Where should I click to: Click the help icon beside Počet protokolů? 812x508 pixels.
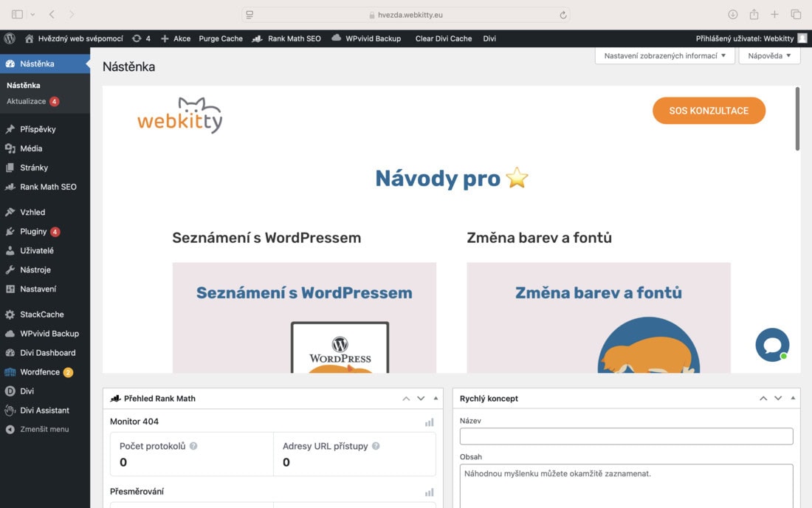(x=193, y=446)
